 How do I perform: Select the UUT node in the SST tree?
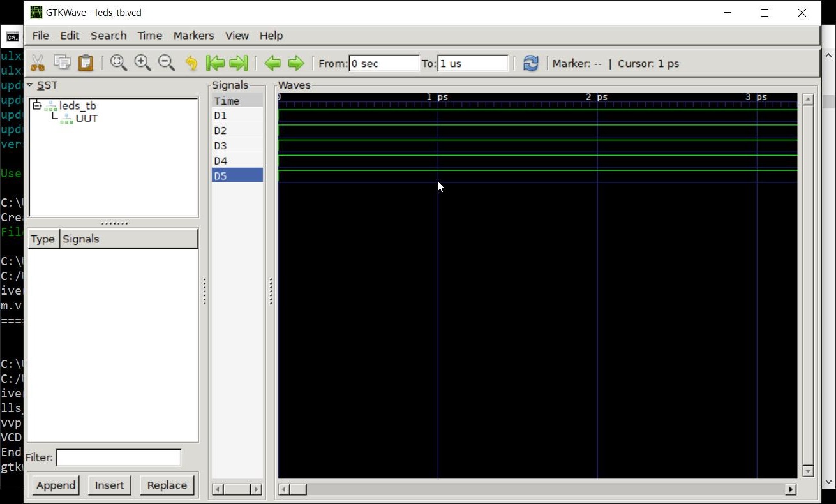87,119
